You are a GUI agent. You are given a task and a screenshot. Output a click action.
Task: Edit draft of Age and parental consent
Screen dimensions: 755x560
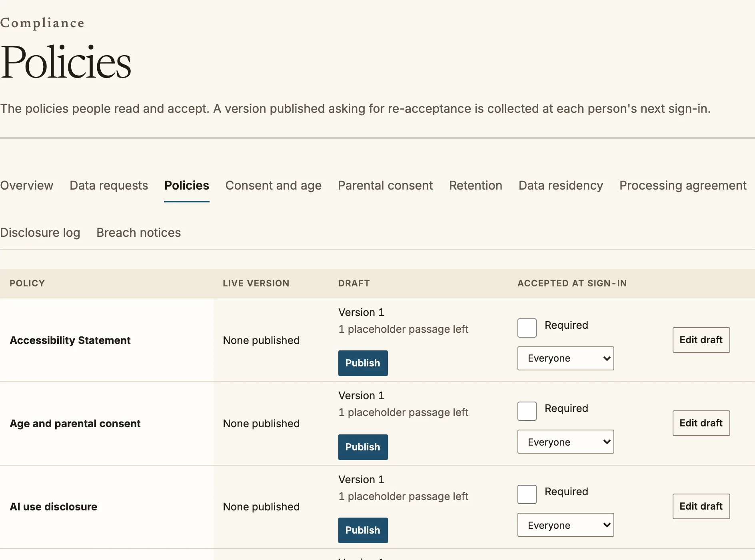(701, 423)
